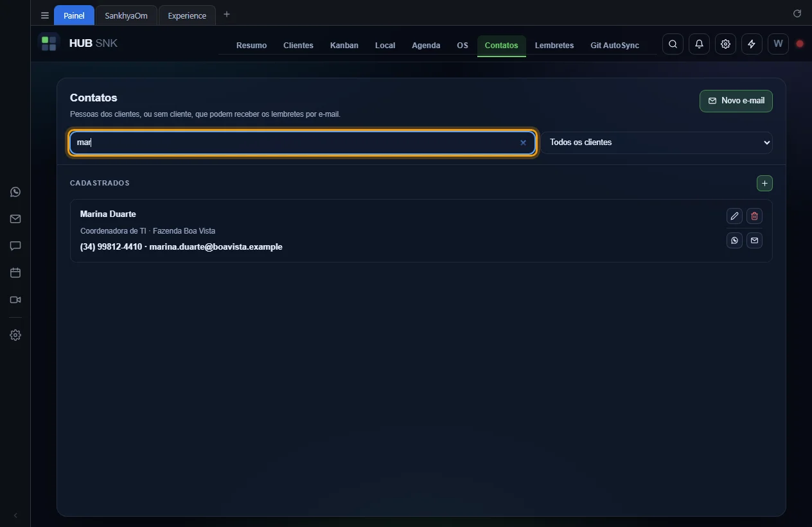Switch to the SankhyaOm tab

point(127,15)
